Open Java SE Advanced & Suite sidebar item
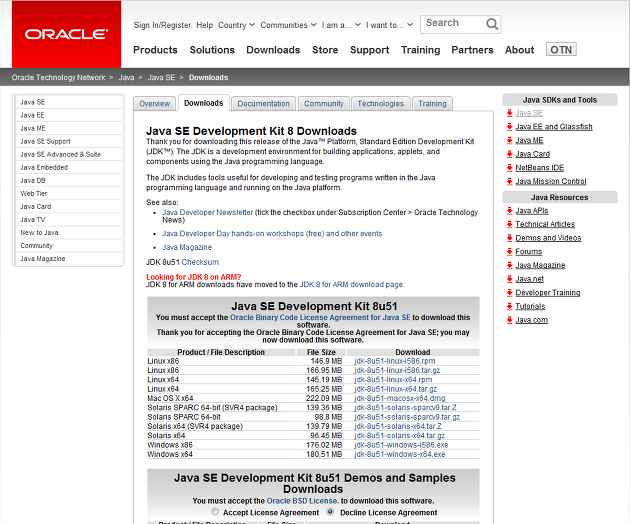Screen dimensions: 630x524 coord(69,154)
